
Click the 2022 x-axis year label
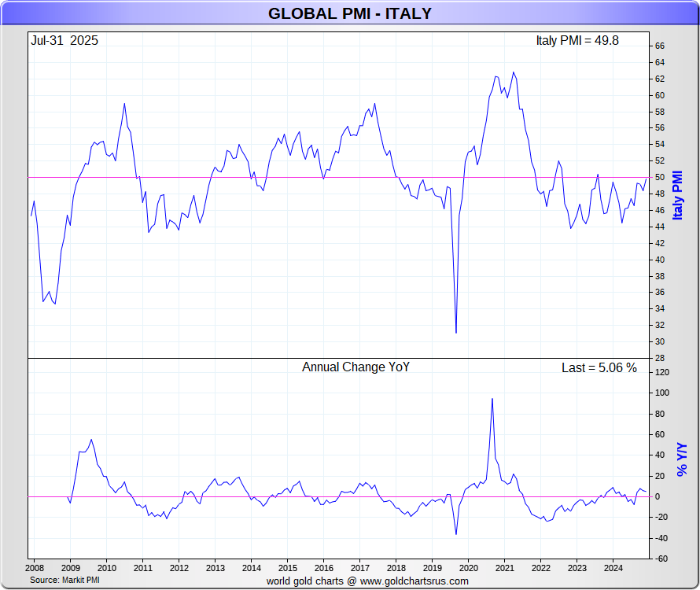[540, 568]
